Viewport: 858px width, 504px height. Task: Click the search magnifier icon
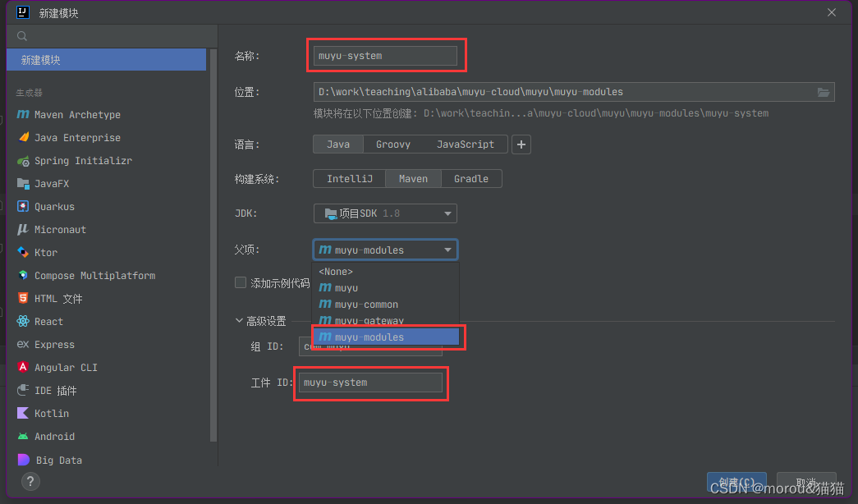[x=22, y=36]
